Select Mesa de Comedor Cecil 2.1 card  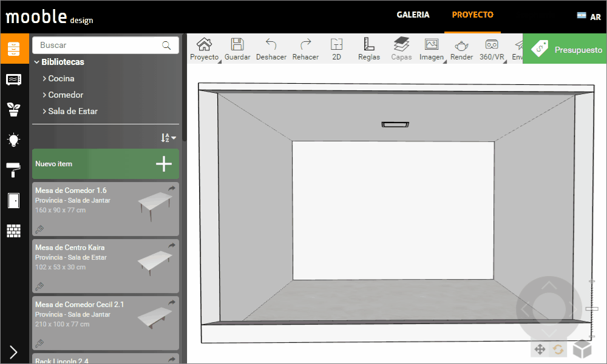pyautogui.click(x=105, y=323)
